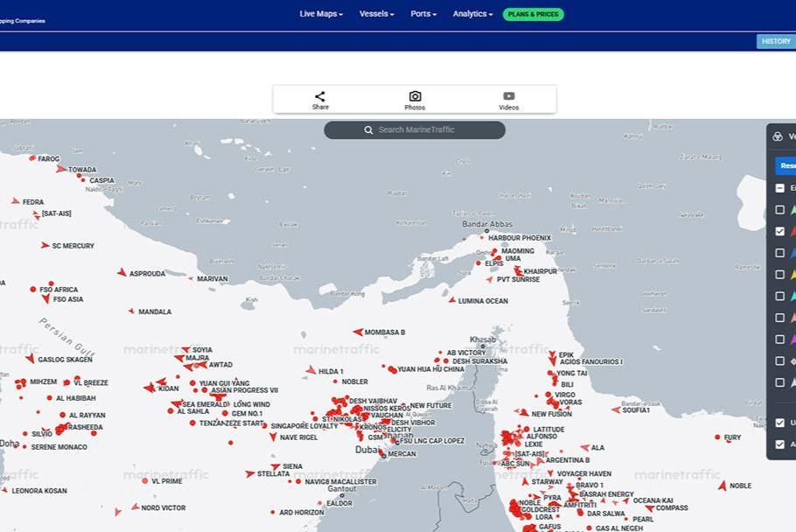Screen dimensions: 796x532
Task: Select the KIDAN vessel arrow
Action: tap(150, 388)
